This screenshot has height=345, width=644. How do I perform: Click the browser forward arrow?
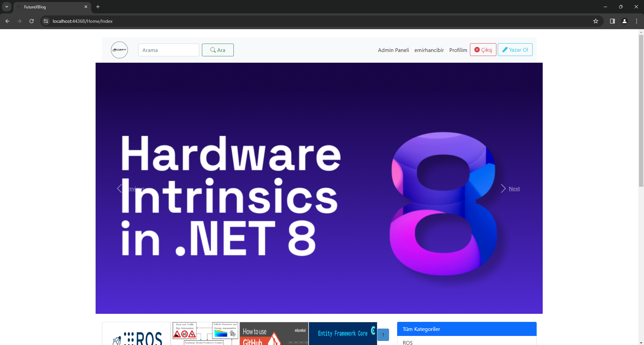tap(19, 21)
